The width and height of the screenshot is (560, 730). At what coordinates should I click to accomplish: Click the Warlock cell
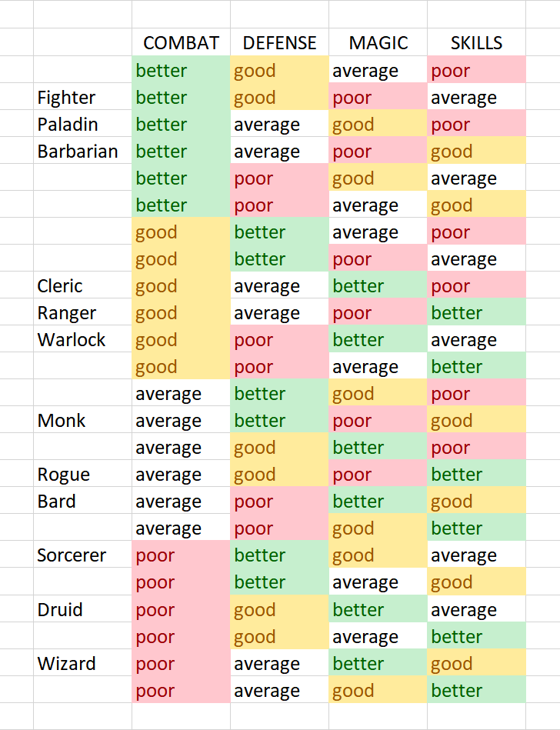(x=82, y=340)
